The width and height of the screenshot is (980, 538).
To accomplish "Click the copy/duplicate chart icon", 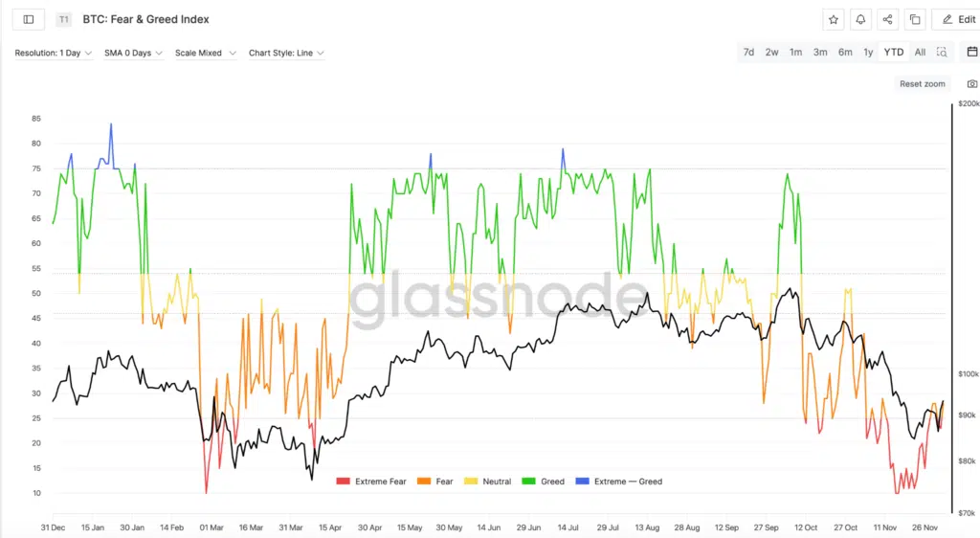I will [915, 19].
